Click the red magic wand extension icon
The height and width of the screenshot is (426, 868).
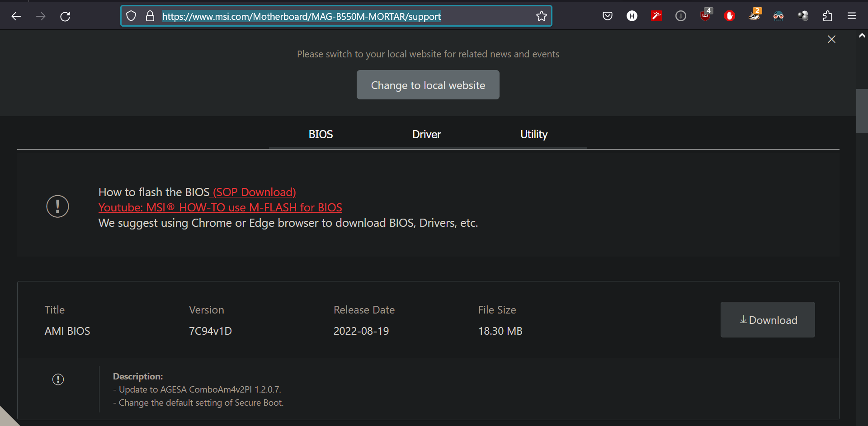coord(656,16)
